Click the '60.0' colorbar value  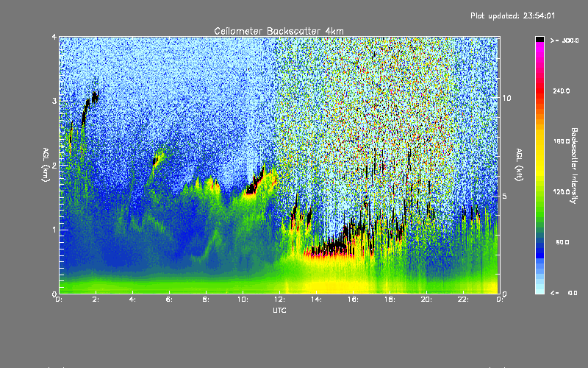562,242
